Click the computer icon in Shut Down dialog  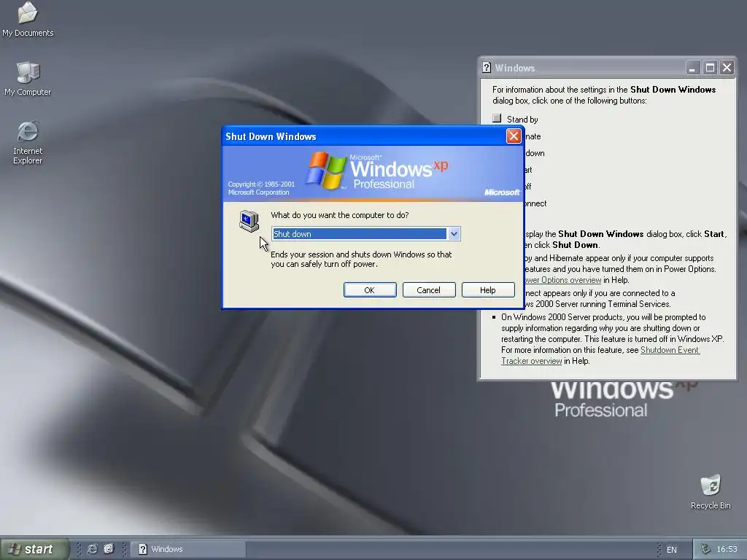(249, 221)
